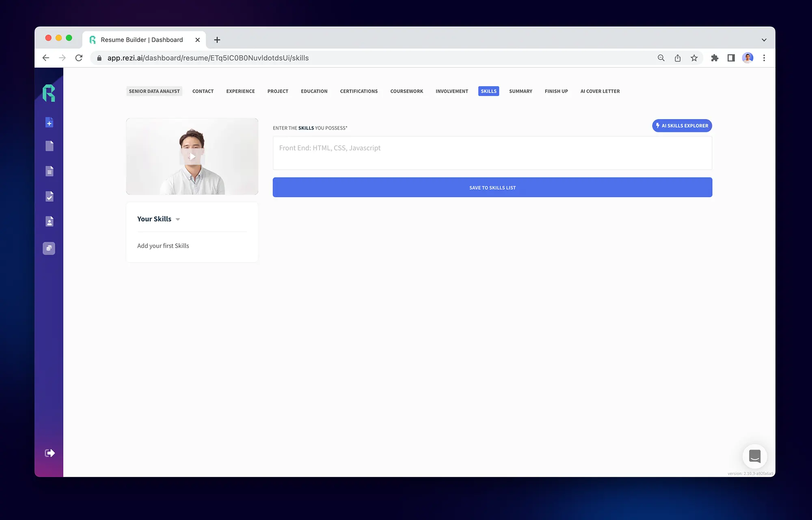Open the browser zoom magnifier icon

click(661, 58)
